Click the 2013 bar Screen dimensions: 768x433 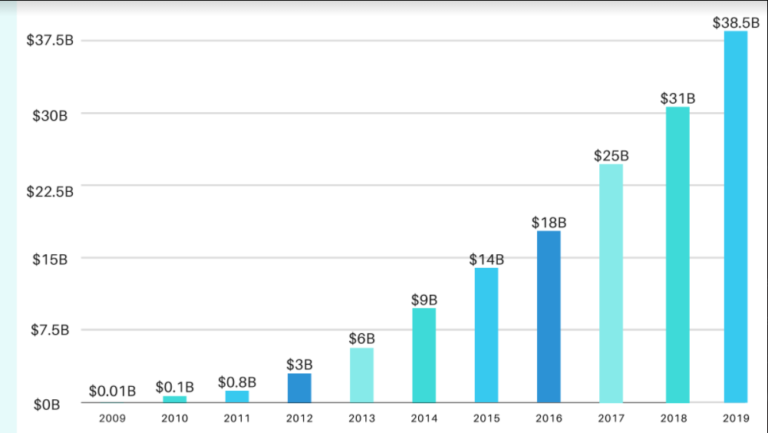pos(362,376)
